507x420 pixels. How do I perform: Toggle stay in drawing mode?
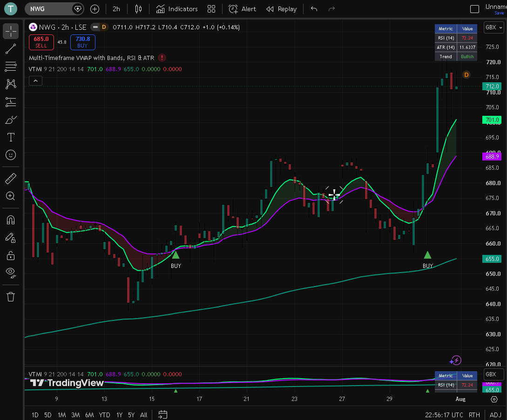(x=11, y=238)
